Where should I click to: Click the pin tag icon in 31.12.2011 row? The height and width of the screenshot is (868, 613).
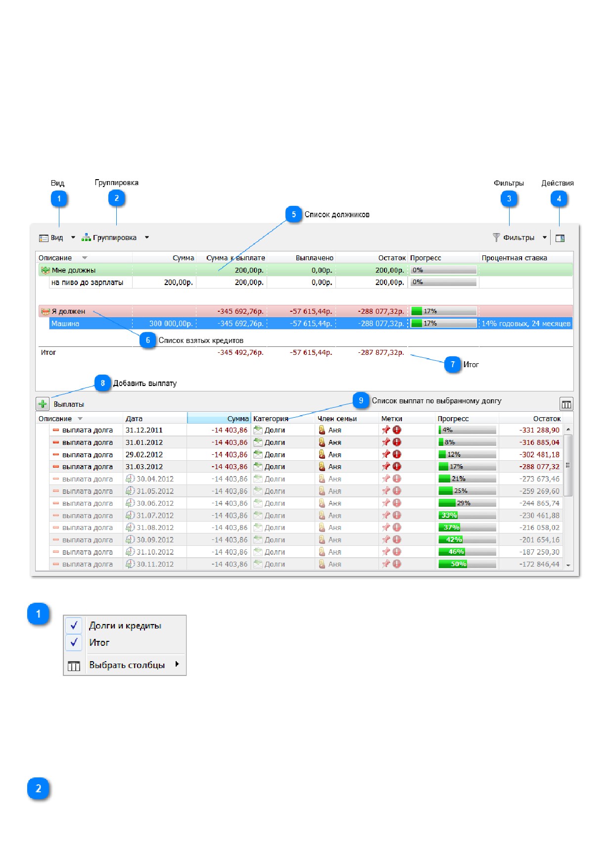[386, 430]
